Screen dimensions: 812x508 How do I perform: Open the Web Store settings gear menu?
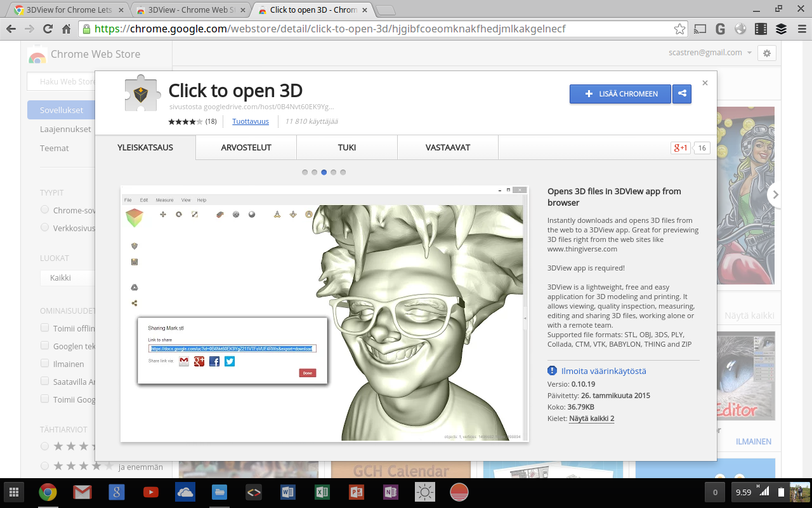[x=767, y=53]
